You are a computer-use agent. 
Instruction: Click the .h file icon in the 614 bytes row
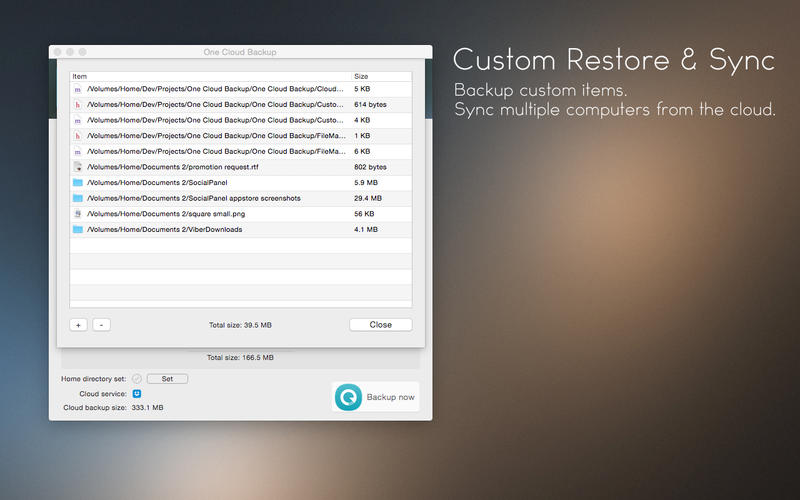coord(78,105)
